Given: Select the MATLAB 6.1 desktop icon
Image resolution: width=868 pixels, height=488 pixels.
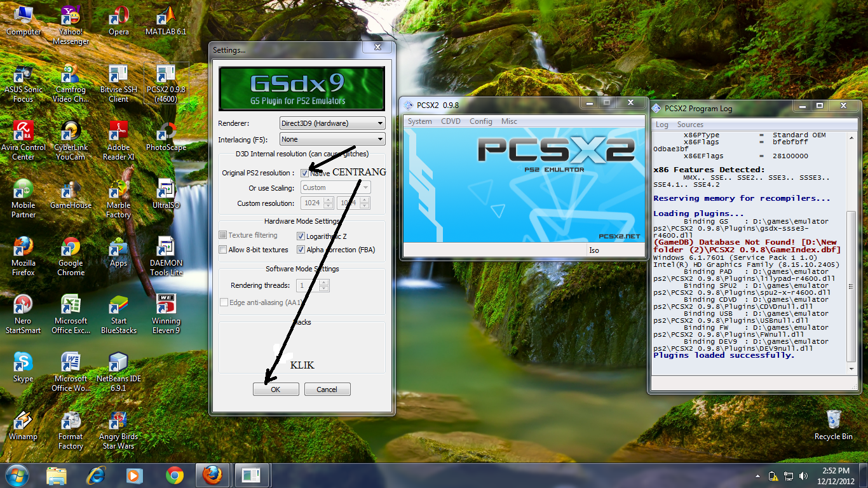Looking at the screenshot, I should 166,20.
